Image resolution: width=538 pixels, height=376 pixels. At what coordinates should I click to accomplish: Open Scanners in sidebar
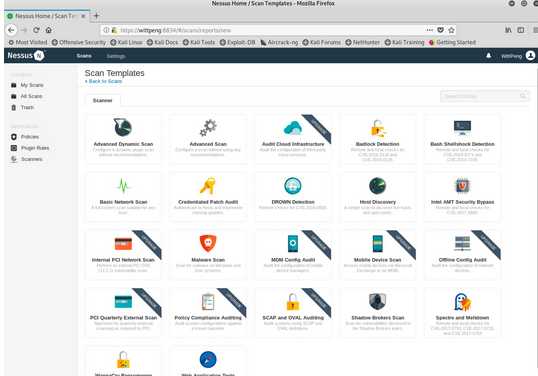click(x=27, y=159)
